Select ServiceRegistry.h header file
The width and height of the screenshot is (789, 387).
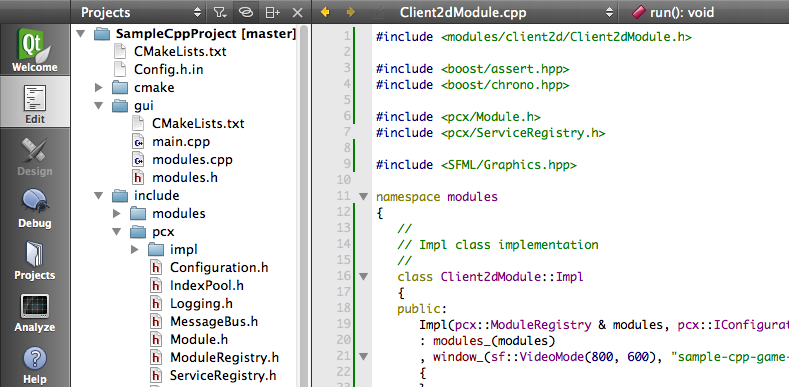click(223, 375)
